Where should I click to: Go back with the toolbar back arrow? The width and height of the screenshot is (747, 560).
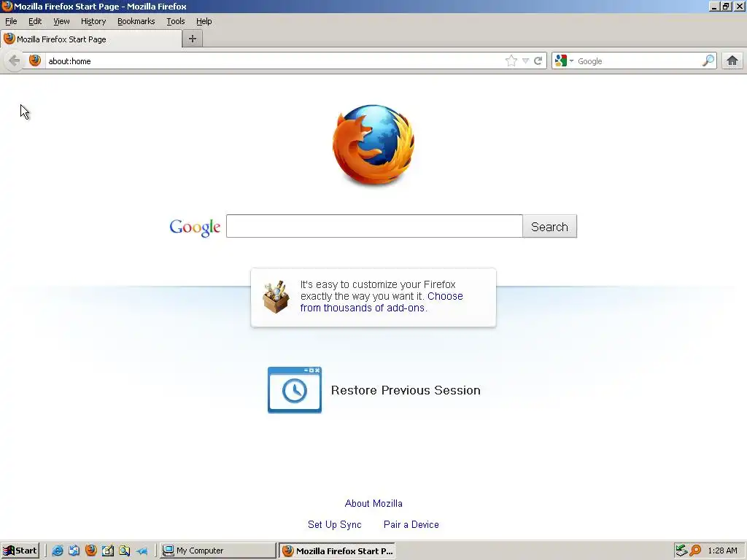pos(15,61)
